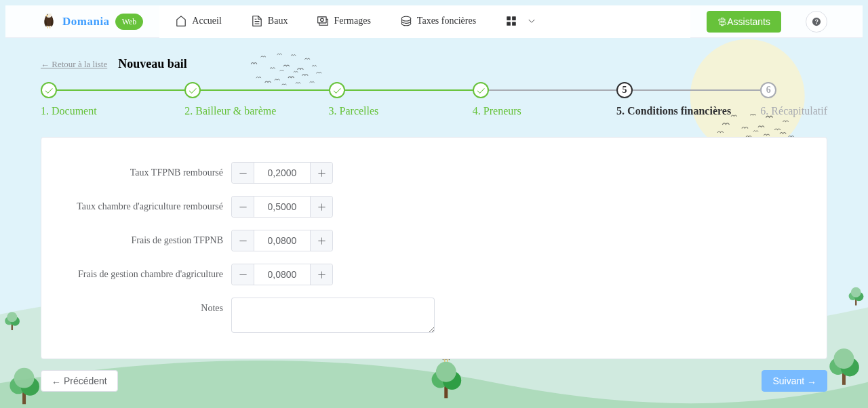
Task: Open Taxes foncières in the navigation
Action: tap(438, 21)
